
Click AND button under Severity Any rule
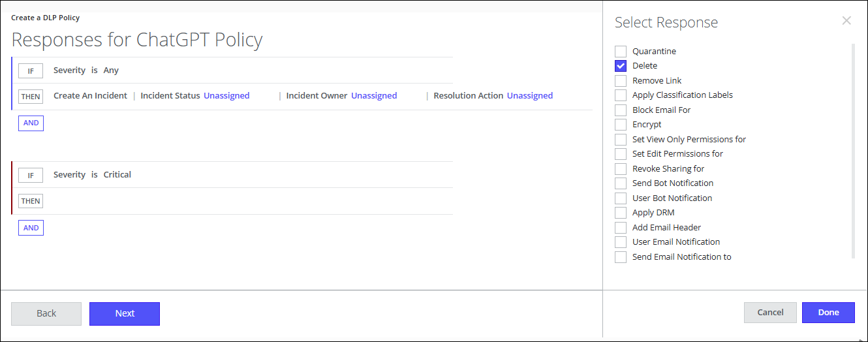pos(31,123)
